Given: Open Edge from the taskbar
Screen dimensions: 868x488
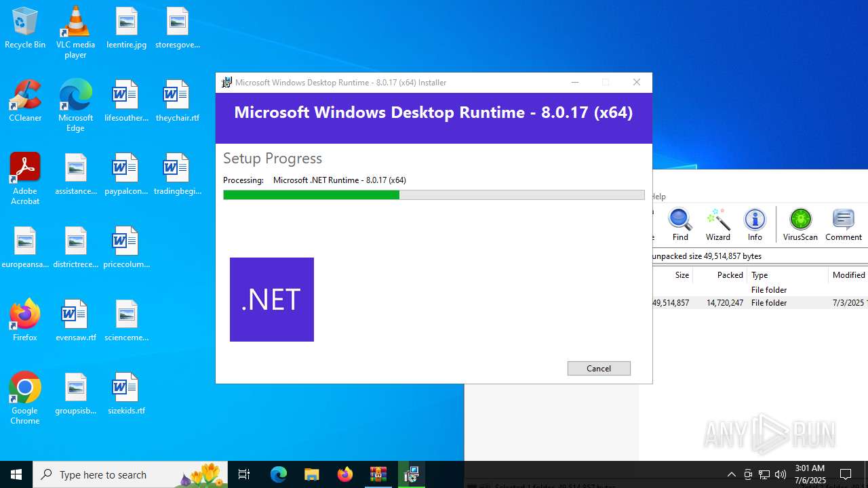Looking at the screenshot, I should (x=279, y=474).
